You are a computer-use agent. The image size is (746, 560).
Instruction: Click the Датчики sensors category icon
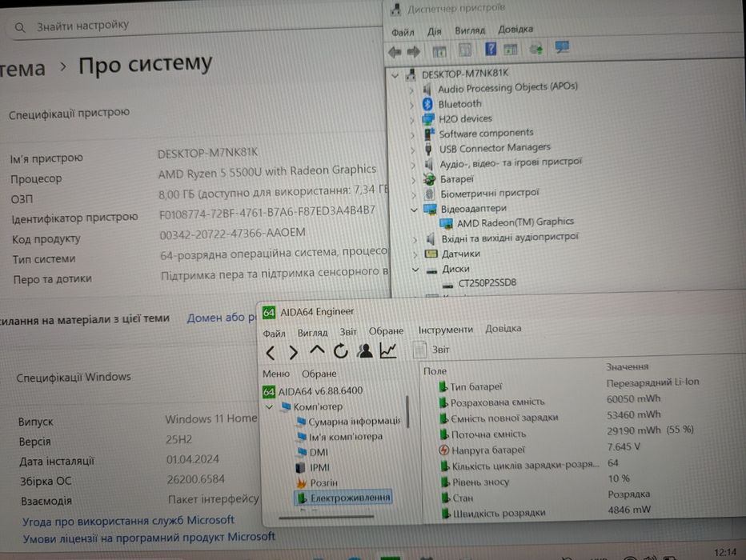(x=431, y=254)
